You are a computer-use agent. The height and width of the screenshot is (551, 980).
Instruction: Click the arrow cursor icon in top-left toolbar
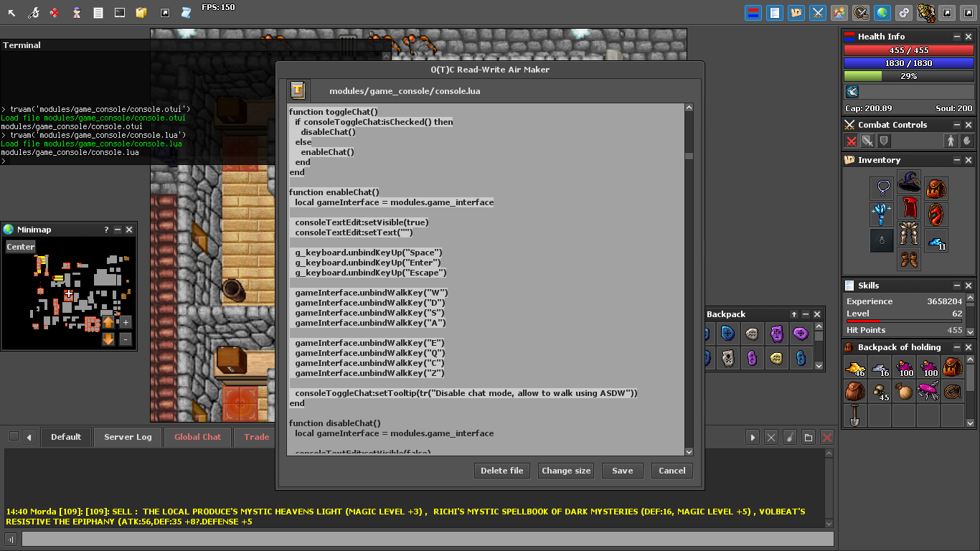(x=11, y=13)
